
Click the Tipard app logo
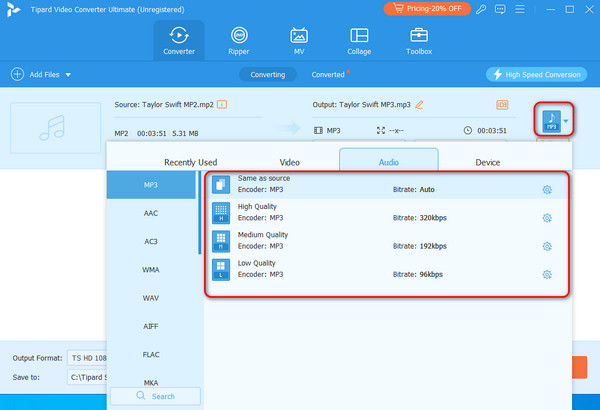[x=13, y=9]
